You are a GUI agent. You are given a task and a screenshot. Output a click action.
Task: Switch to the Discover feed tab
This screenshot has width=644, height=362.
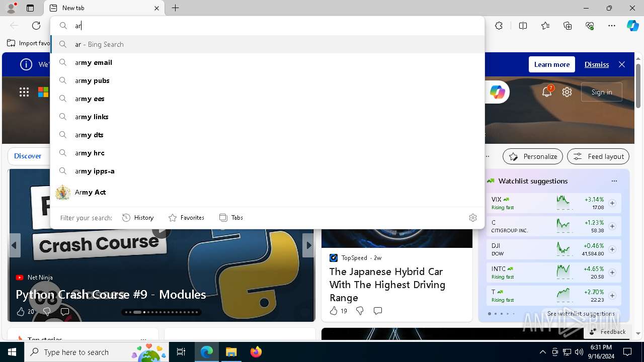[28, 156]
